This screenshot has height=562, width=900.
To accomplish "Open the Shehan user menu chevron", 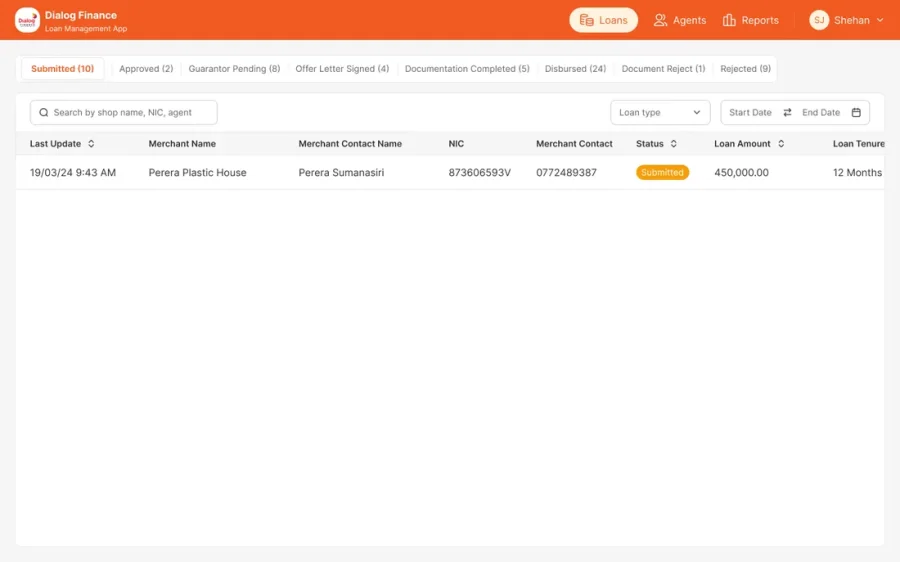I will [880, 20].
